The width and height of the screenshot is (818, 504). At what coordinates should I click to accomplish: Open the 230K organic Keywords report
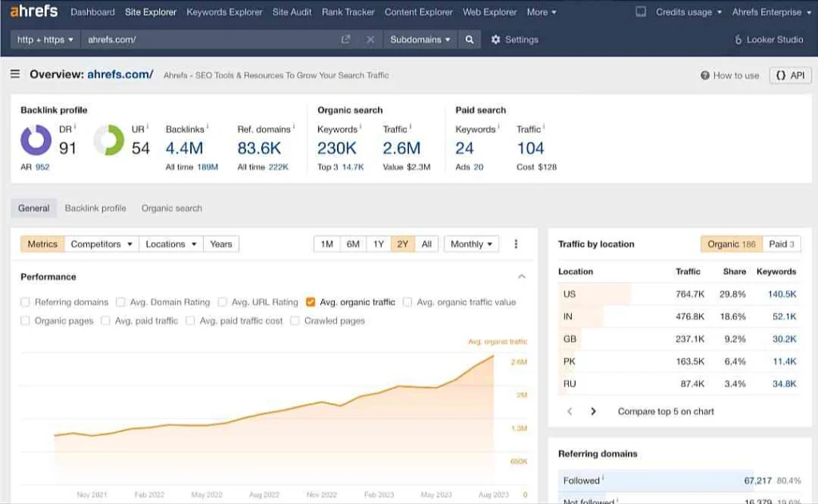coord(337,149)
